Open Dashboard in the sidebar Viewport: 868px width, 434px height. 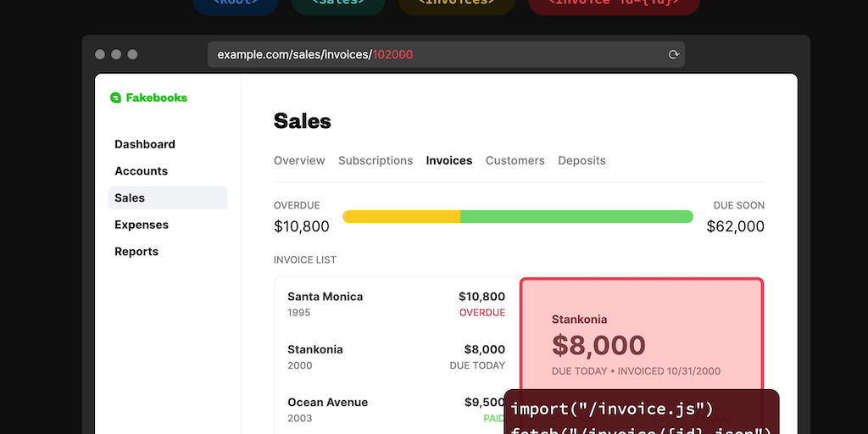point(145,144)
